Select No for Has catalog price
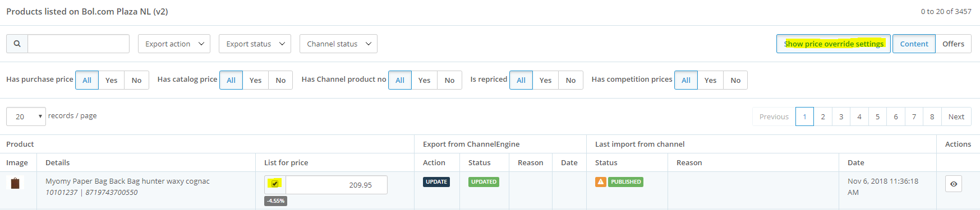980x210 pixels. click(280, 80)
